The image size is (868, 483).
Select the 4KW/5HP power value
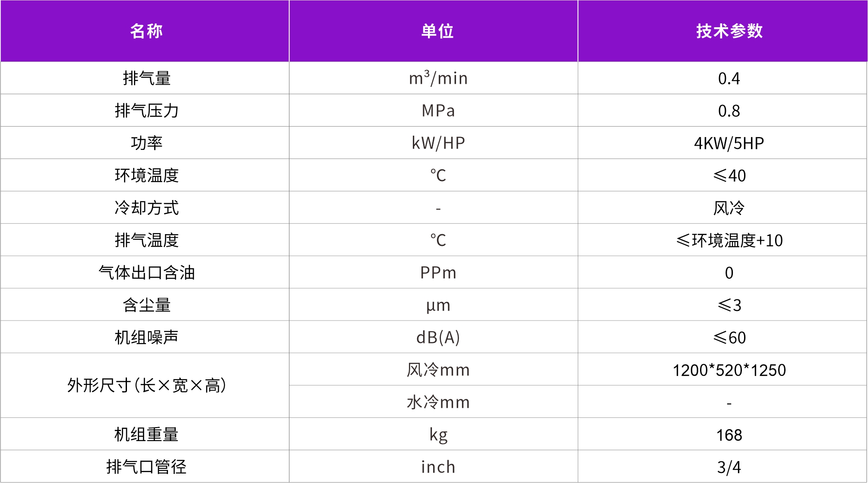[x=729, y=143]
